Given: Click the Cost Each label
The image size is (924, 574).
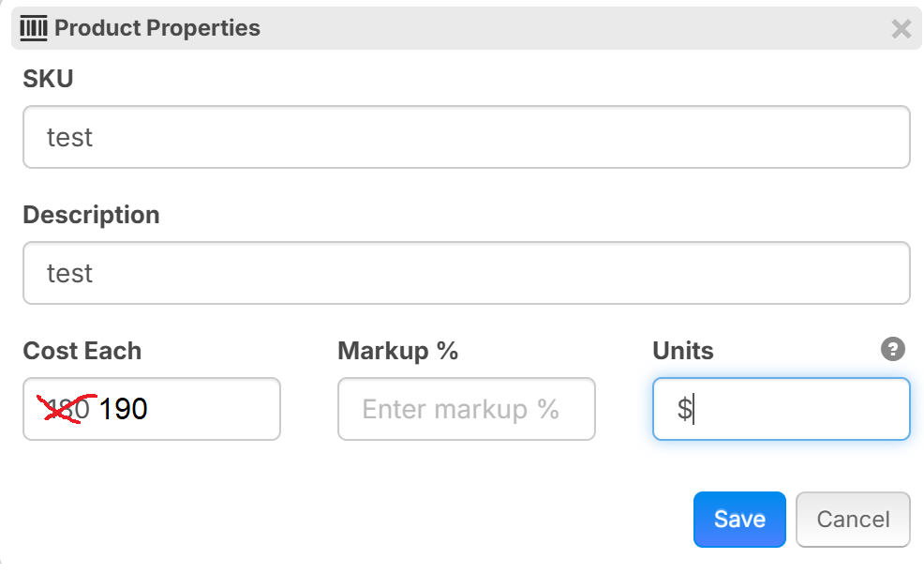Looking at the screenshot, I should coord(82,351).
